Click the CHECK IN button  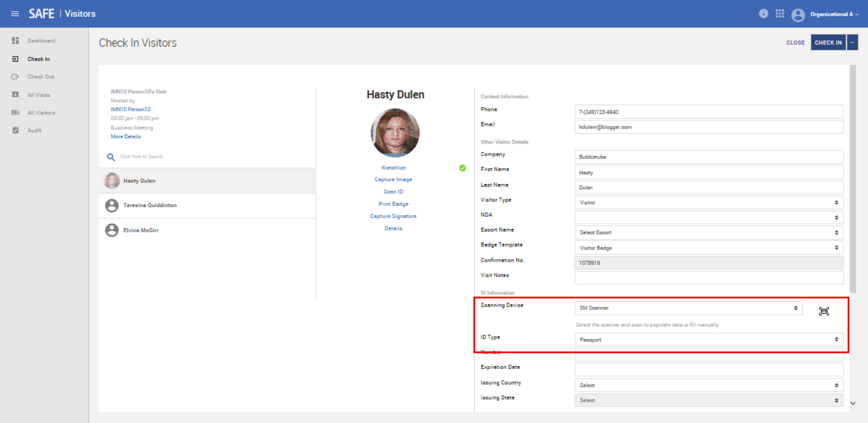pyautogui.click(x=828, y=43)
